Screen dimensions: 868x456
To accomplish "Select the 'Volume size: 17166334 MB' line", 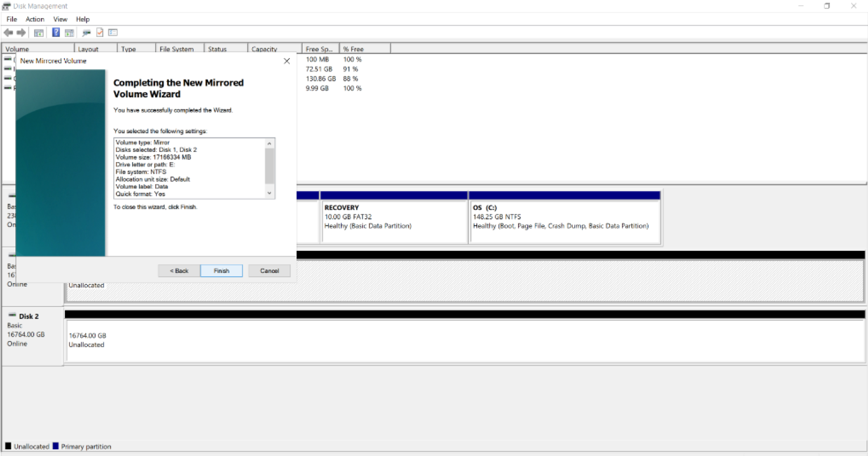I will click(153, 157).
